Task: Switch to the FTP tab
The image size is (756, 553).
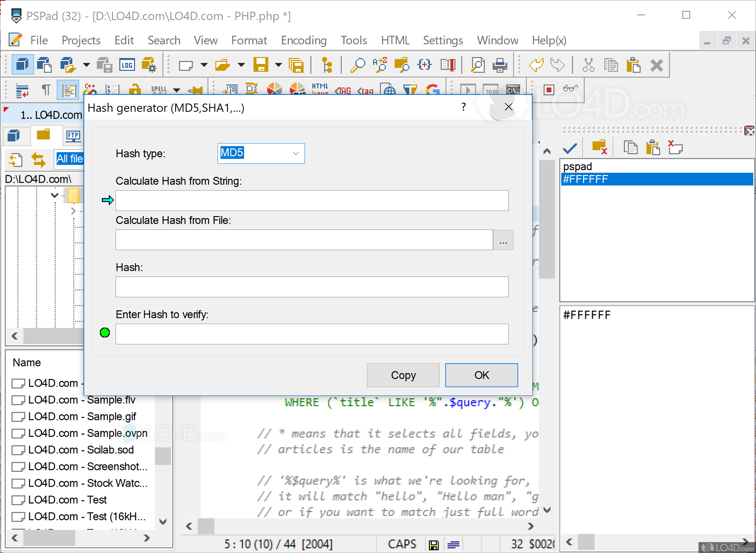Action: 73,136
